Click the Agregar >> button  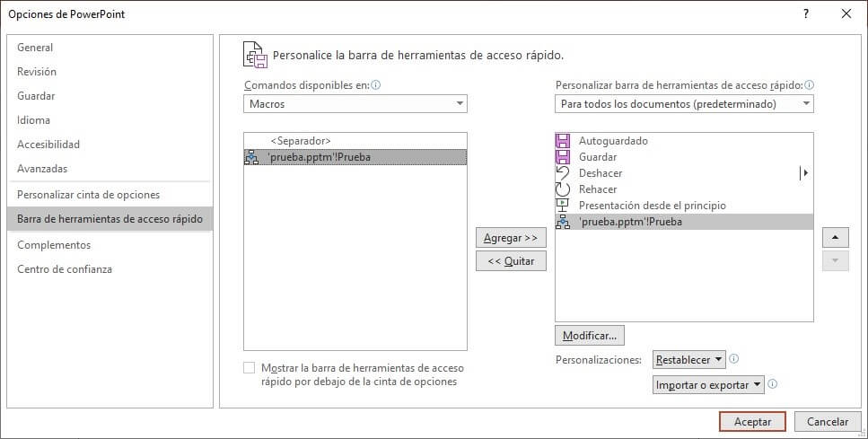pyautogui.click(x=511, y=238)
